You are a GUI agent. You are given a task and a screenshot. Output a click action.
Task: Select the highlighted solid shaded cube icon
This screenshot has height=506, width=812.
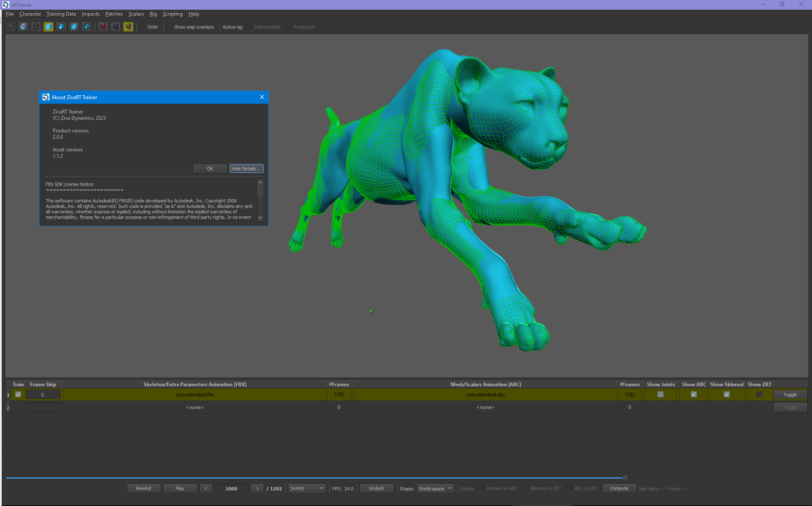click(49, 27)
